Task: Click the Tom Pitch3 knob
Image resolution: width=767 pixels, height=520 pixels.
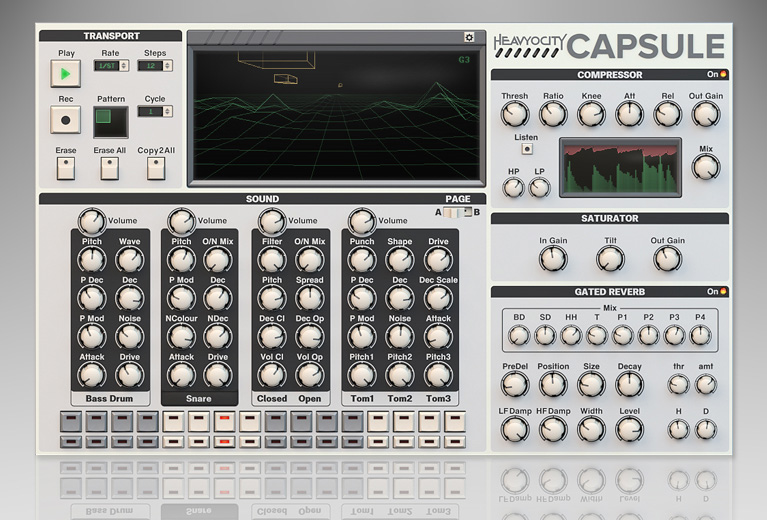Action: pyautogui.click(x=438, y=375)
